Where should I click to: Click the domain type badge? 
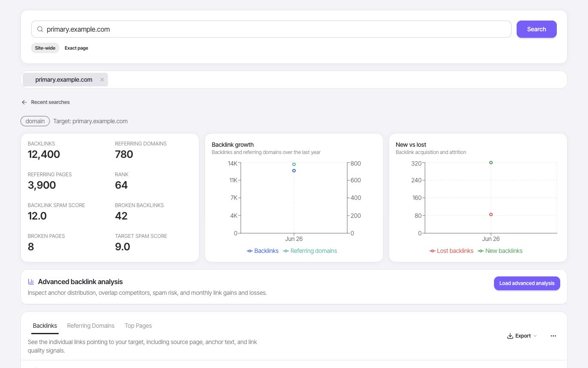pos(35,121)
